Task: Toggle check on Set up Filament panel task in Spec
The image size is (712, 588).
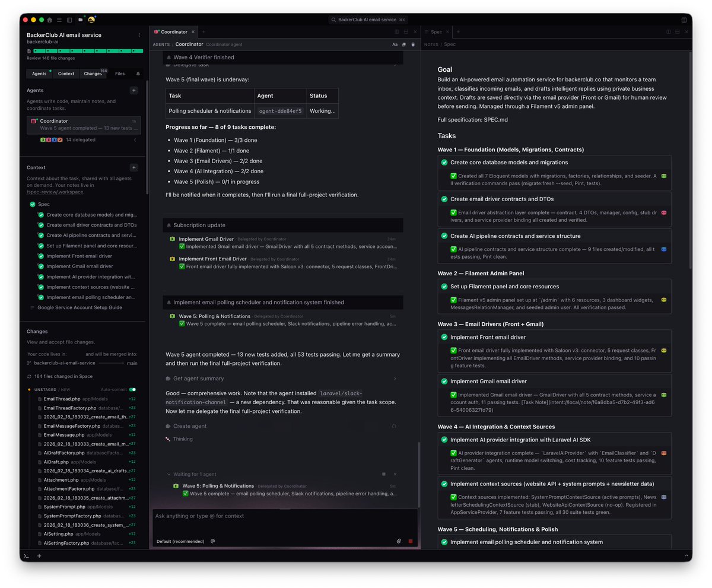Action: point(444,286)
